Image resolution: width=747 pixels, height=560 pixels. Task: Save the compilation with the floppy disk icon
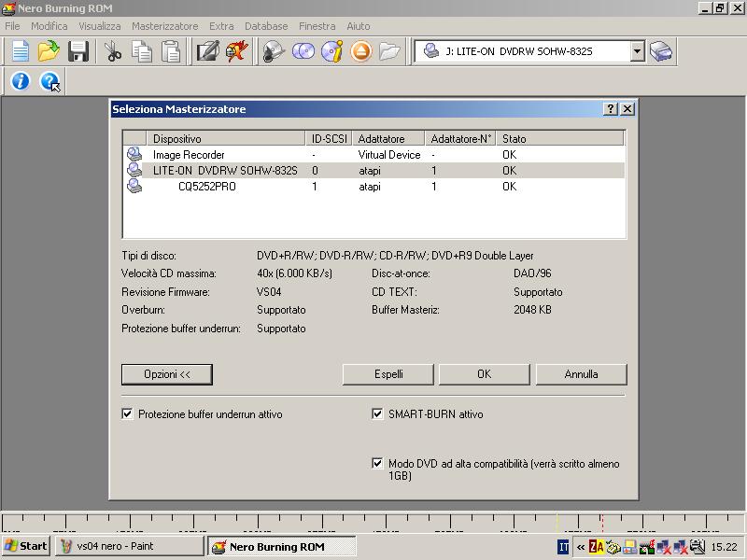tap(78, 51)
